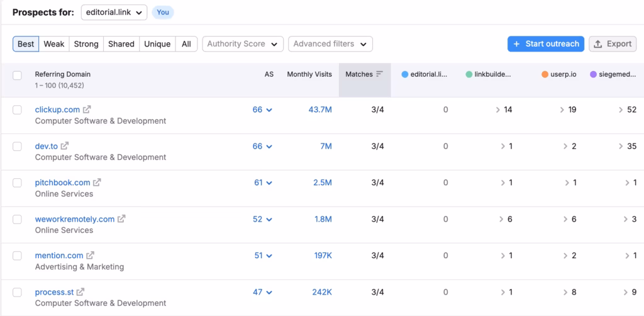This screenshot has width=644, height=316.
Task: Select the process.st row checkbox
Action: click(x=17, y=292)
